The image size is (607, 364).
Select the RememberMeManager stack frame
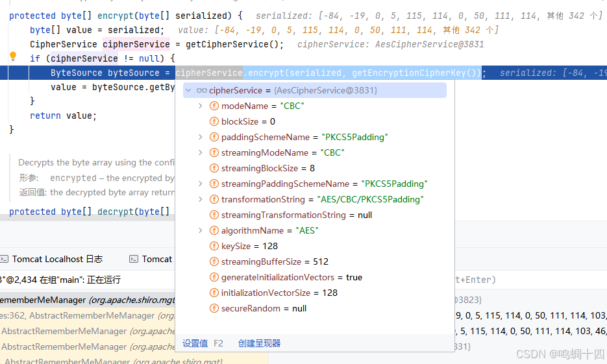point(88,300)
